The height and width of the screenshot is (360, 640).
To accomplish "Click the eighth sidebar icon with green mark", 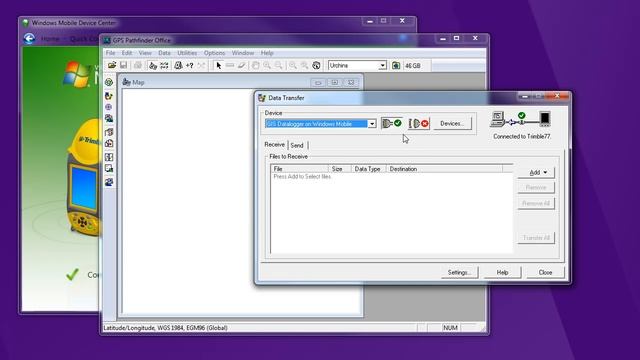I will (109, 169).
